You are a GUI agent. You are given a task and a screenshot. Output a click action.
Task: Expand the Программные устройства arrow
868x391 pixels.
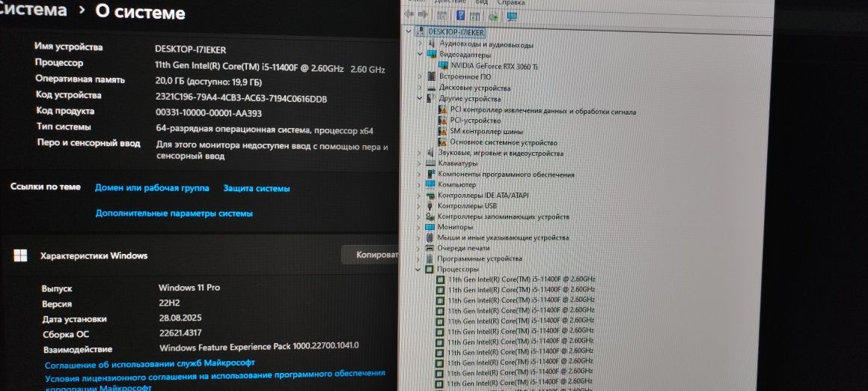click(x=418, y=258)
